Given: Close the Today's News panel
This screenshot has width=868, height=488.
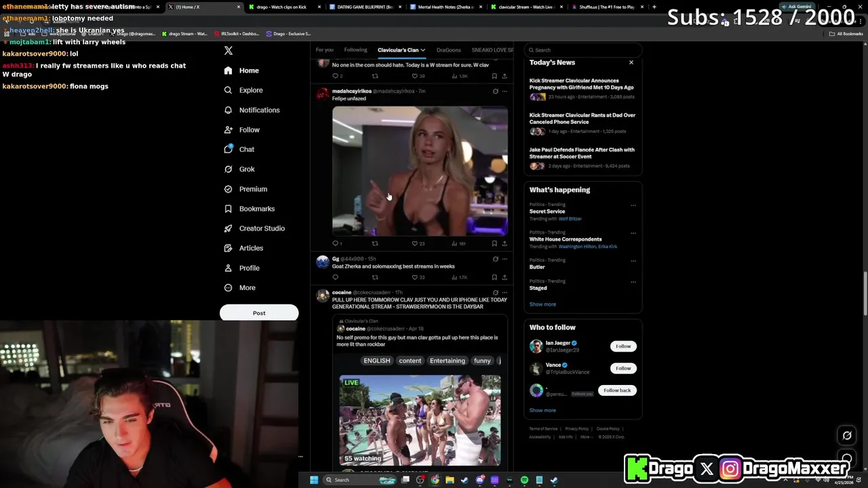Looking at the screenshot, I should click(631, 62).
